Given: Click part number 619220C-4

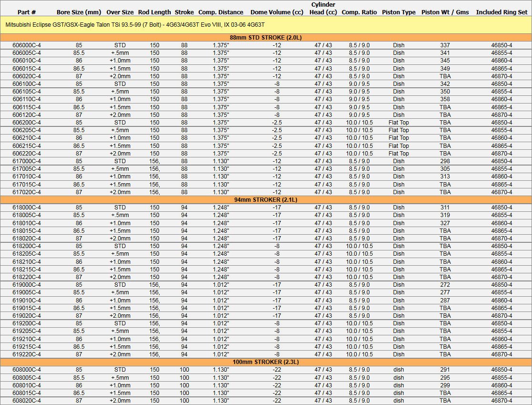Looking at the screenshot, I should click(27, 354).
